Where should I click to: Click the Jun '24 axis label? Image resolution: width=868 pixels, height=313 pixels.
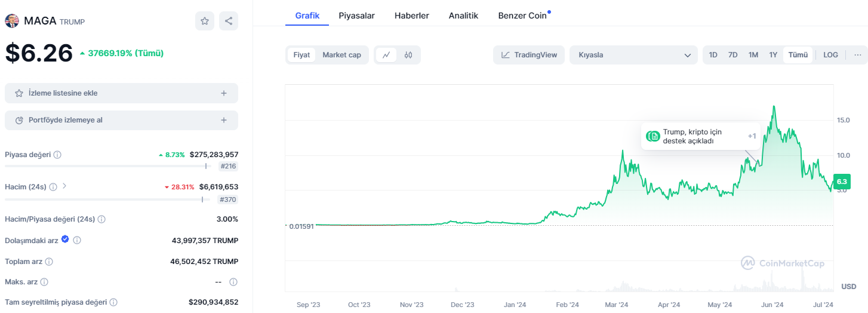coord(772,305)
